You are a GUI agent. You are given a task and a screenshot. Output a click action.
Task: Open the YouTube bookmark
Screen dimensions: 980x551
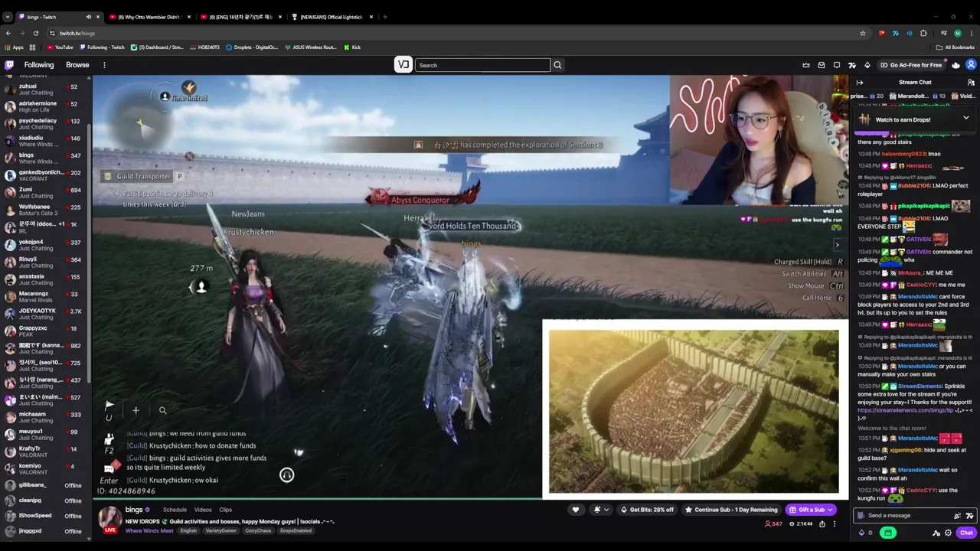60,47
